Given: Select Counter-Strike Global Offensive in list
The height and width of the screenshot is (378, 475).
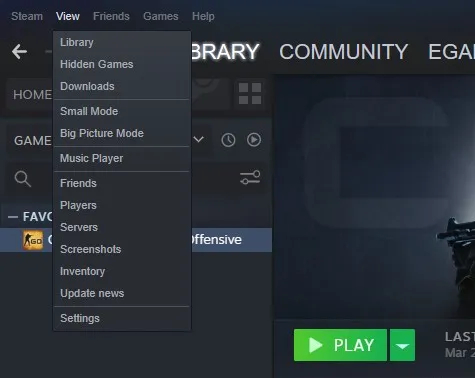Looking at the screenshot, I should [x=136, y=240].
